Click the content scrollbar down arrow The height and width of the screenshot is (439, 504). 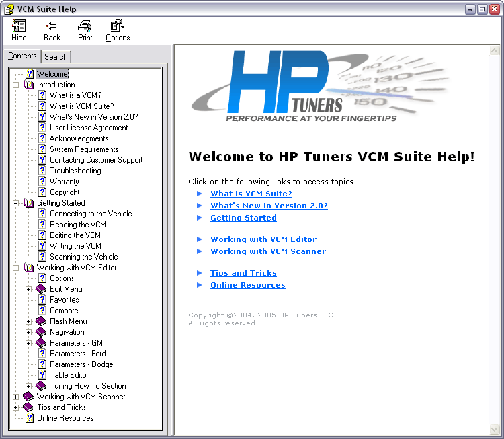pos(494,429)
